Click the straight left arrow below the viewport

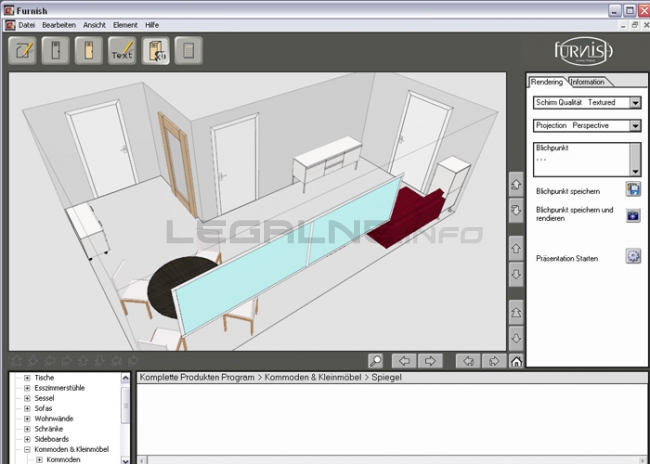[404, 361]
